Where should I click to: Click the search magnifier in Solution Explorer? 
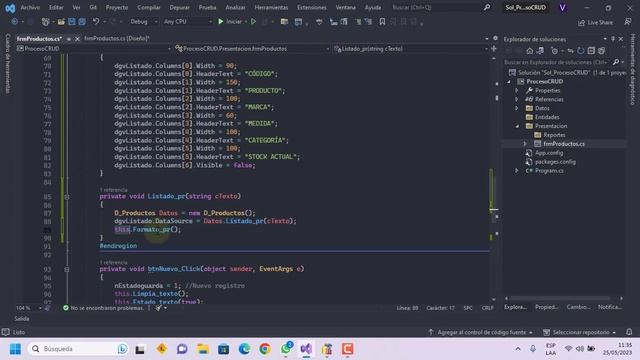click(616, 62)
